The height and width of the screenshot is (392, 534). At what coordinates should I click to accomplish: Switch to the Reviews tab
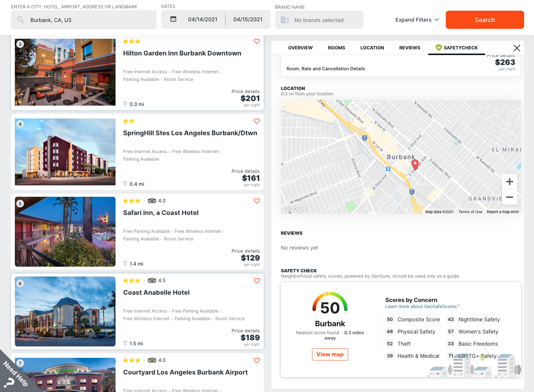[409, 47]
